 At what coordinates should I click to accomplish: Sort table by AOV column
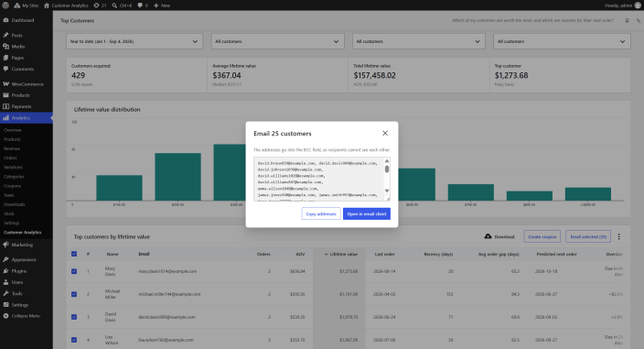point(300,255)
